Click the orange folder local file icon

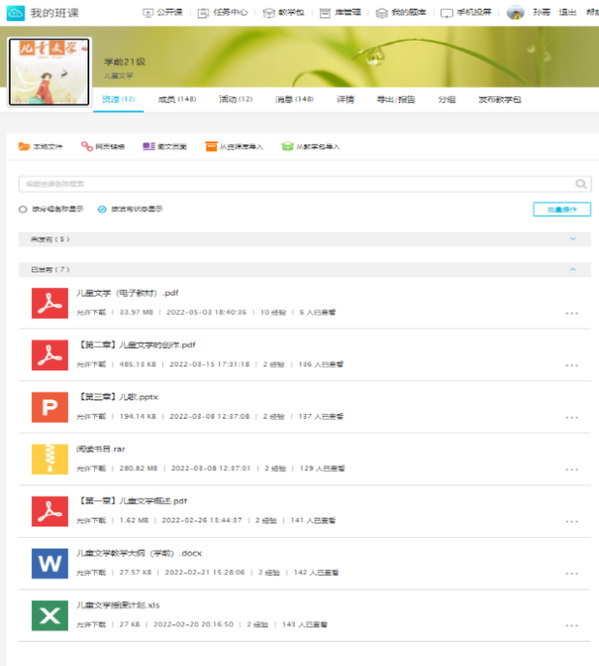(24, 147)
